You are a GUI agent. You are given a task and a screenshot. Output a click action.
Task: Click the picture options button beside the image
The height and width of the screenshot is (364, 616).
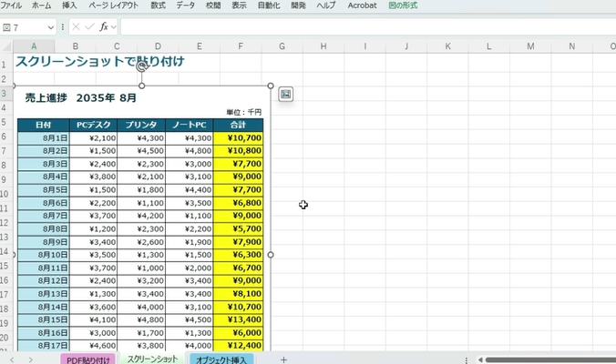tap(285, 94)
